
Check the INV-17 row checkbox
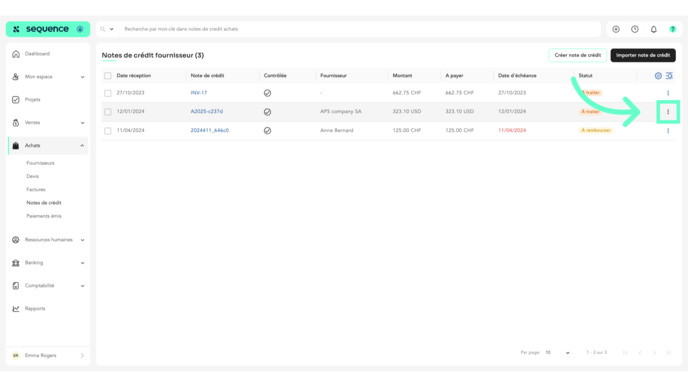tap(108, 93)
